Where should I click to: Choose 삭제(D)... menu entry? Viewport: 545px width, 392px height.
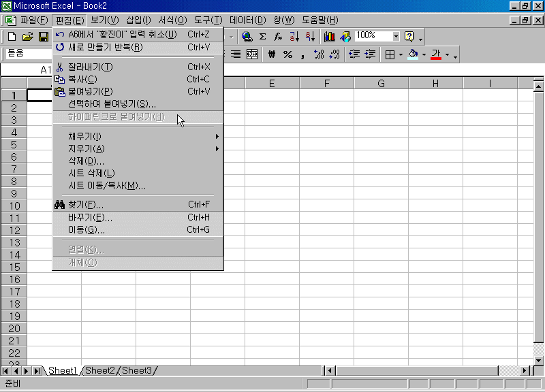click(x=138, y=161)
